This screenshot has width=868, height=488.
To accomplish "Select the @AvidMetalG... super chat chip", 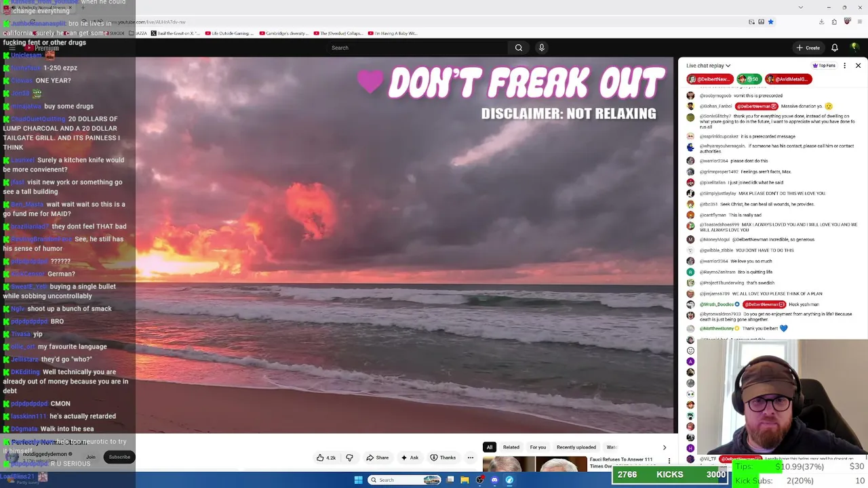I will click(788, 79).
